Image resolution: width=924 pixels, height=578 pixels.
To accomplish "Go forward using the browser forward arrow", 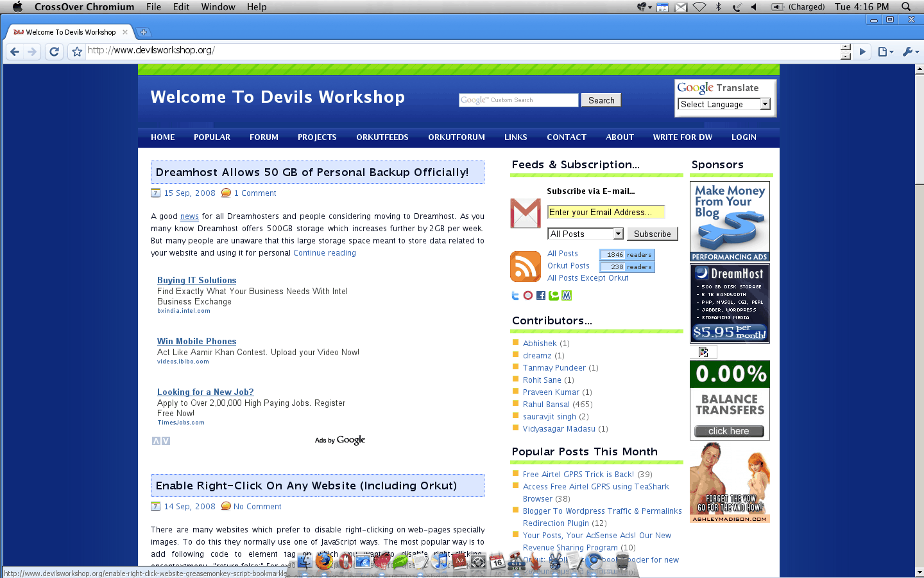I will coord(31,51).
